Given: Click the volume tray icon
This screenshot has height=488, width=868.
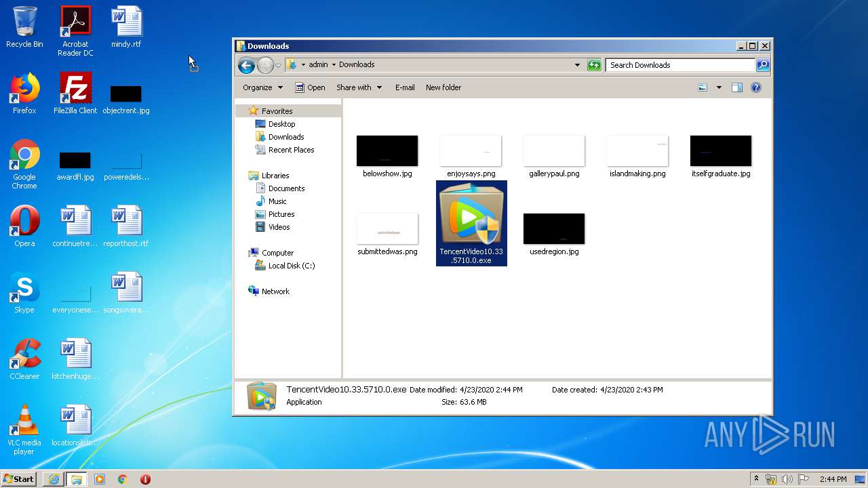Looking at the screenshot, I should (787, 479).
